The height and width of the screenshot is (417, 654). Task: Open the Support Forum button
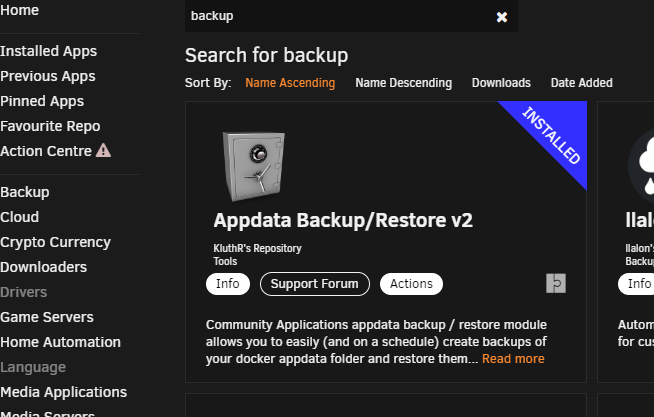tap(314, 284)
